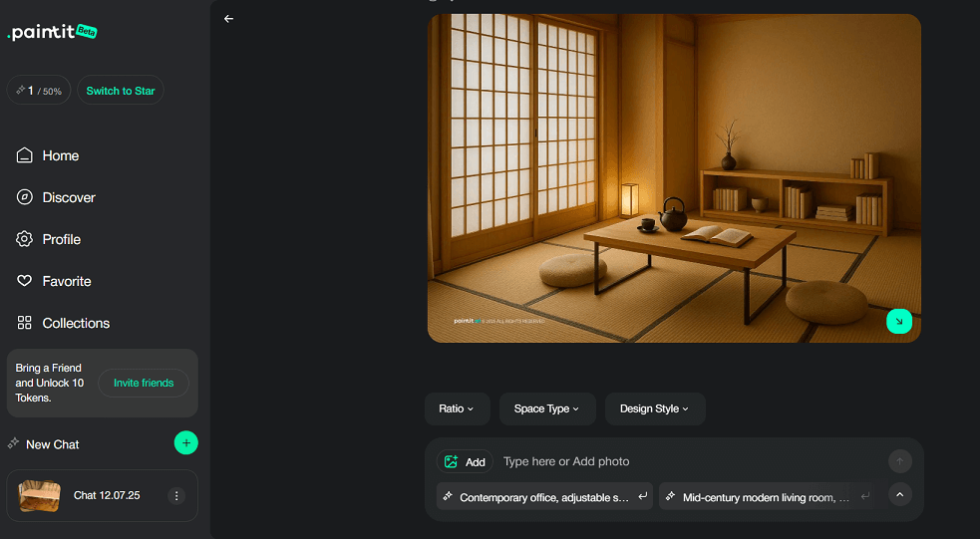Screen dimensions: 980x539
Task: Click Switch to Star button
Action: 121,91
